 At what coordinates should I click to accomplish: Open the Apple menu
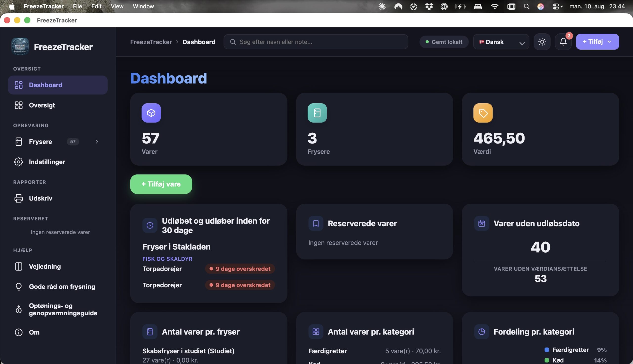[12, 6]
